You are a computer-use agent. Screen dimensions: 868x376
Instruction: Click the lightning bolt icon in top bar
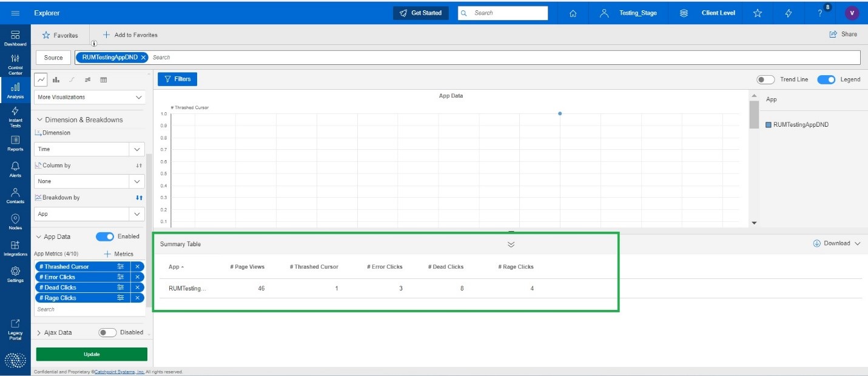click(788, 13)
